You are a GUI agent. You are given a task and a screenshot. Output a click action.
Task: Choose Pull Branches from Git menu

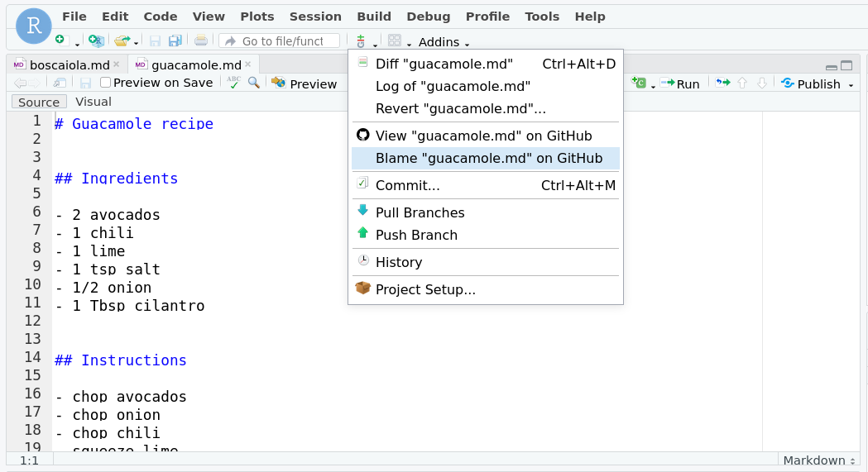click(x=420, y=212)
